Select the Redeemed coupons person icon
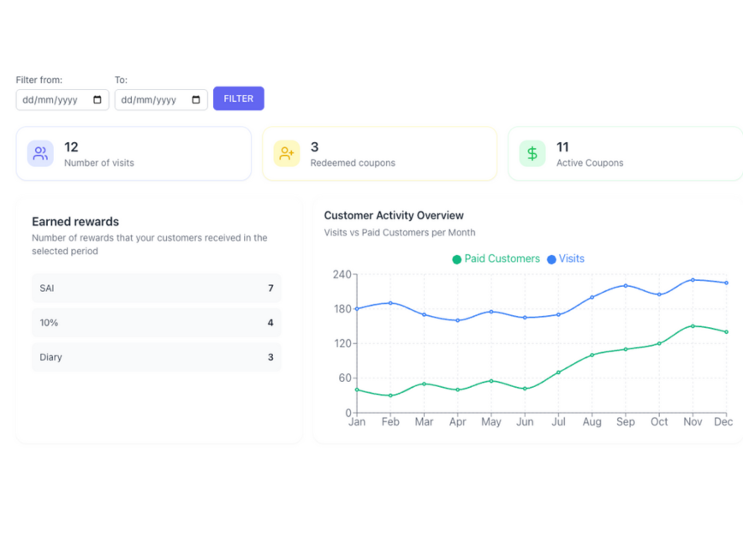Screen dimensions: 743x560 pyautogui.click(x=285, y=153)
